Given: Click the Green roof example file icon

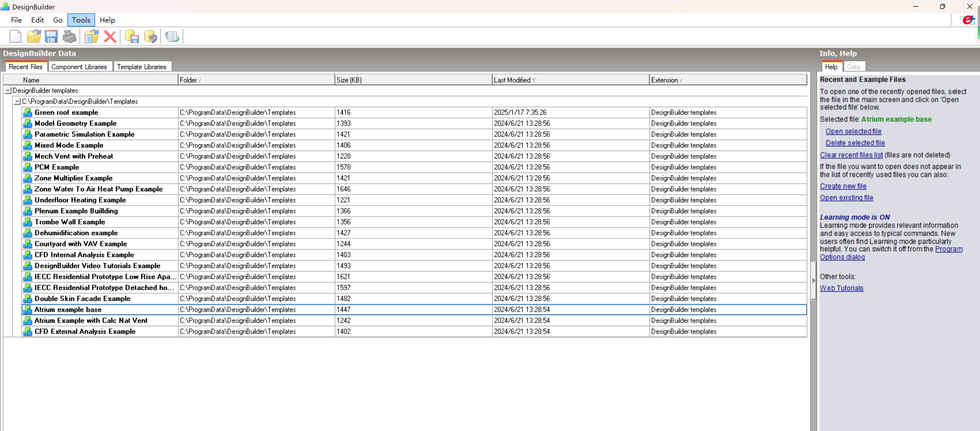Looking at the screenshot, I should [x=27, y=112].
